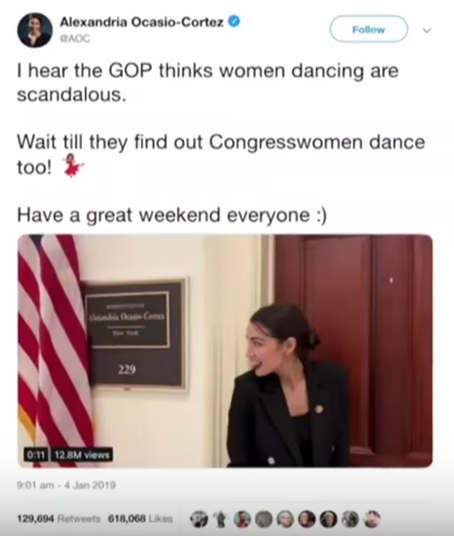Click the tweet author's profile avatar

point(35,30)
